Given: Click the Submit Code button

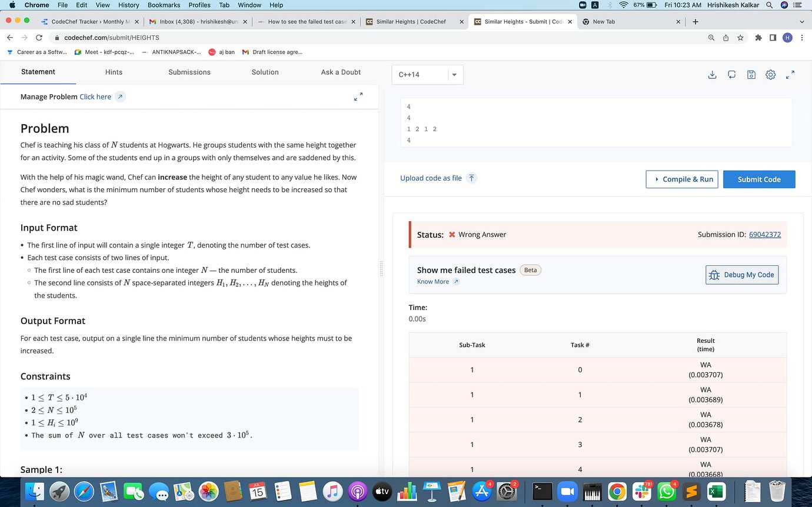Looking at the screenshot, I should pyautogui.click(x=759, y=179).
